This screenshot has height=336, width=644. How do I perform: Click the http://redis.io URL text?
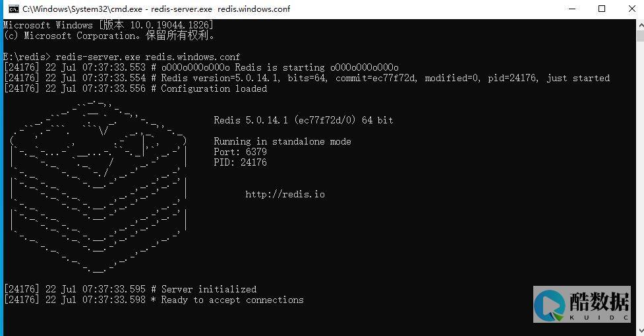point(285,194)
